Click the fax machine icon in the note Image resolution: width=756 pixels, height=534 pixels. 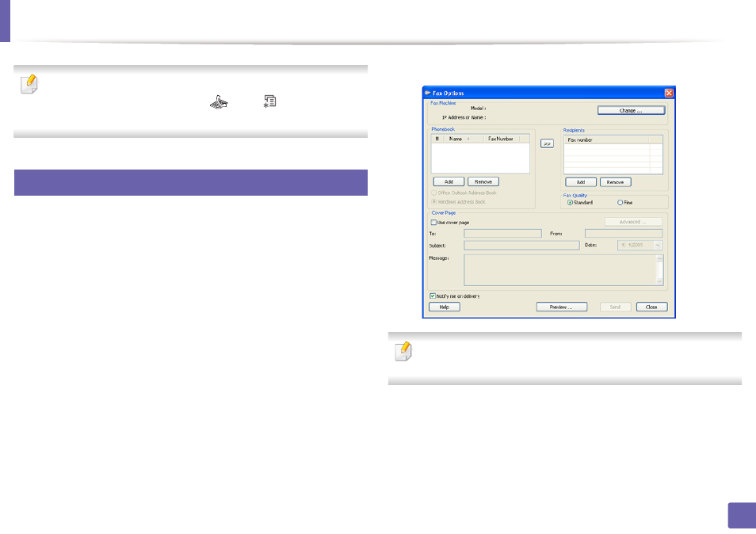pos(219,101)
